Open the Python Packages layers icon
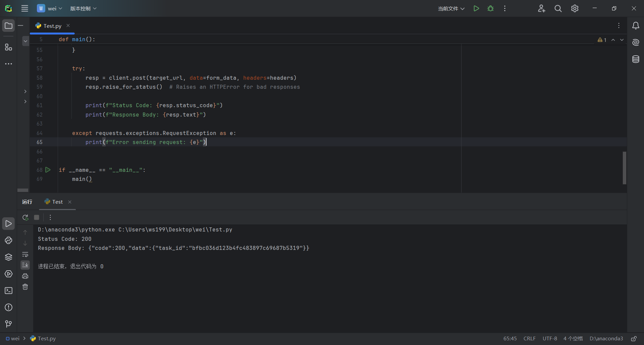644x345 pixels. click(x=8, y=257)
